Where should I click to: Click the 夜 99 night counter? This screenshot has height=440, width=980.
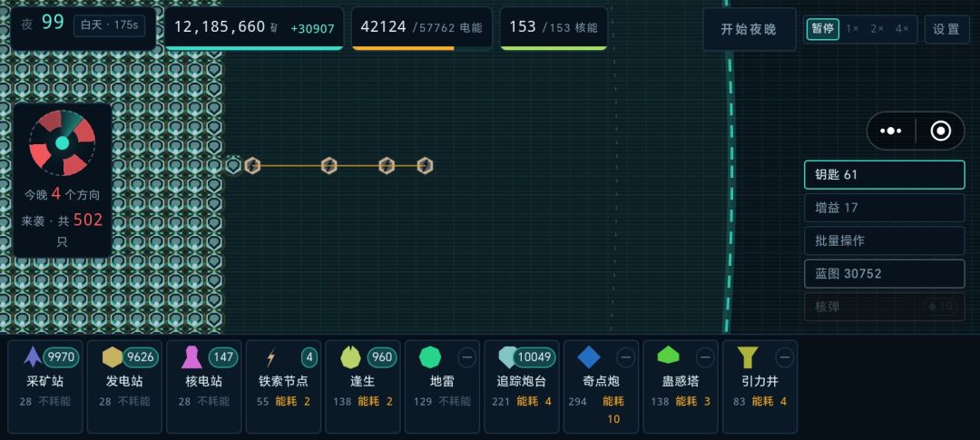click(x=43, y=23)
